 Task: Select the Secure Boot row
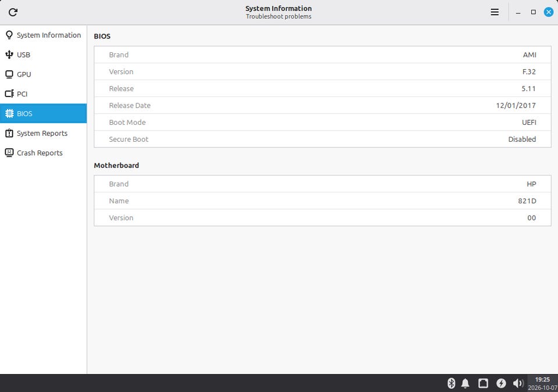pyautogui.click(x=323, y=139)
